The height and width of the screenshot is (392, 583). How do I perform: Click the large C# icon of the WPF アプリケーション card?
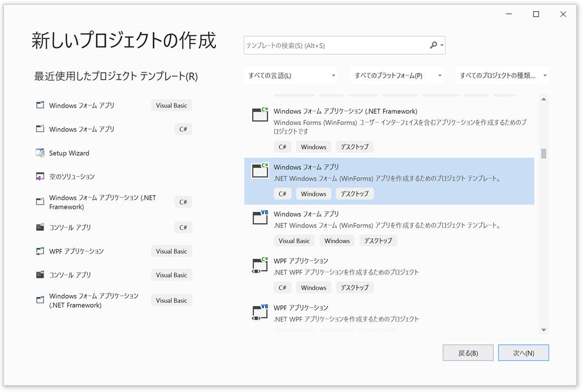pyautogui.click(x=260, y=264)
